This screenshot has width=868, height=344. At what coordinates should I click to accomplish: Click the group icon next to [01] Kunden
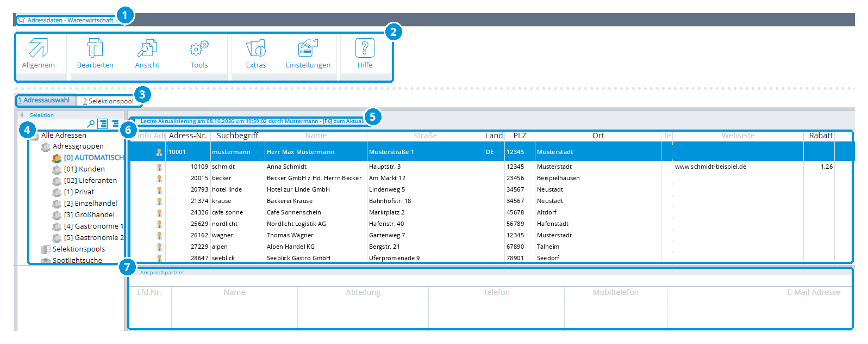click(x=57, y=169)
